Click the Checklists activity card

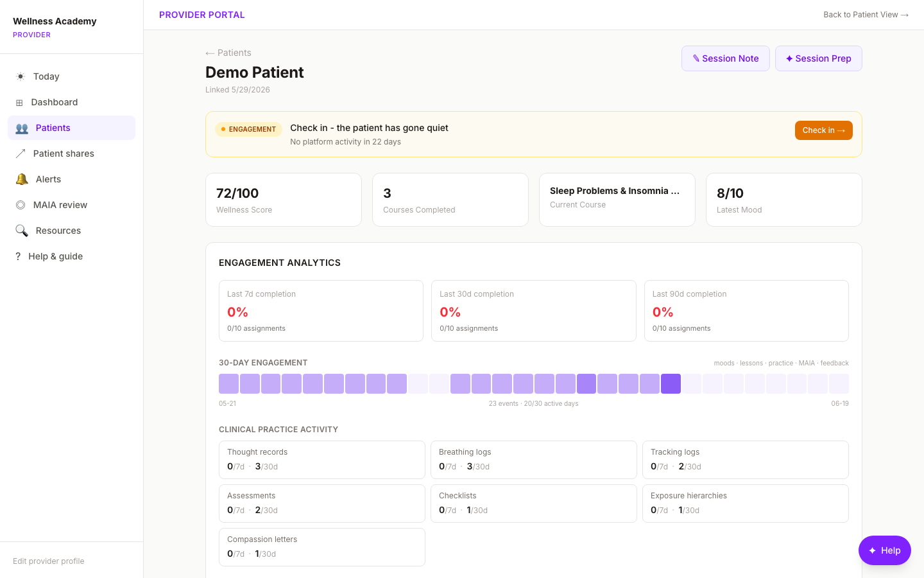pyautogui.click(x=534, y=504)
